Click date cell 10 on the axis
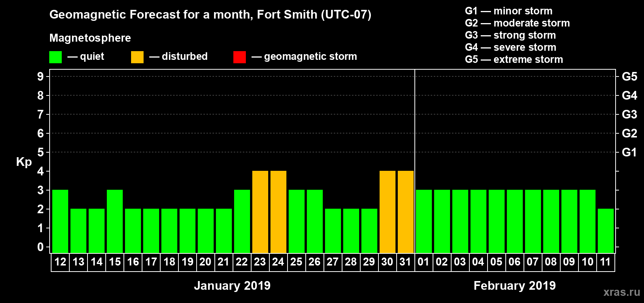This screenshot has width=644, height=303. [588, 262]
